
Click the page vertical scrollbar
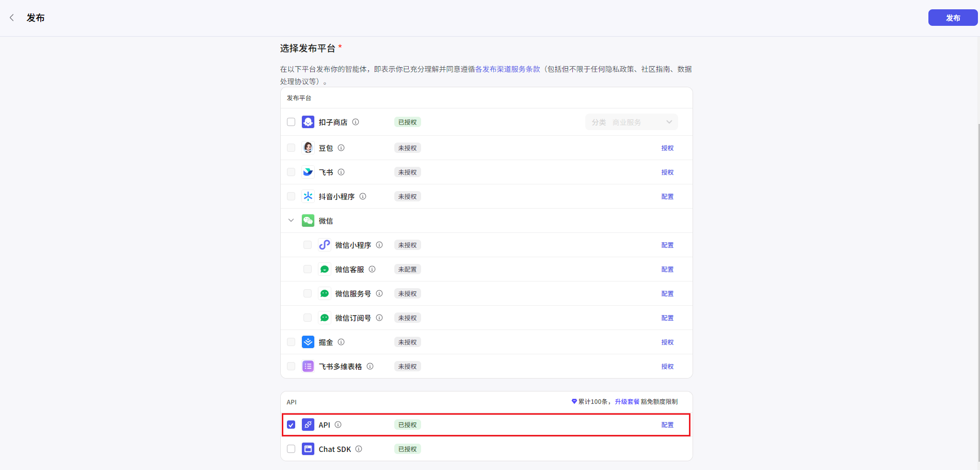click(x=978, y=292)
